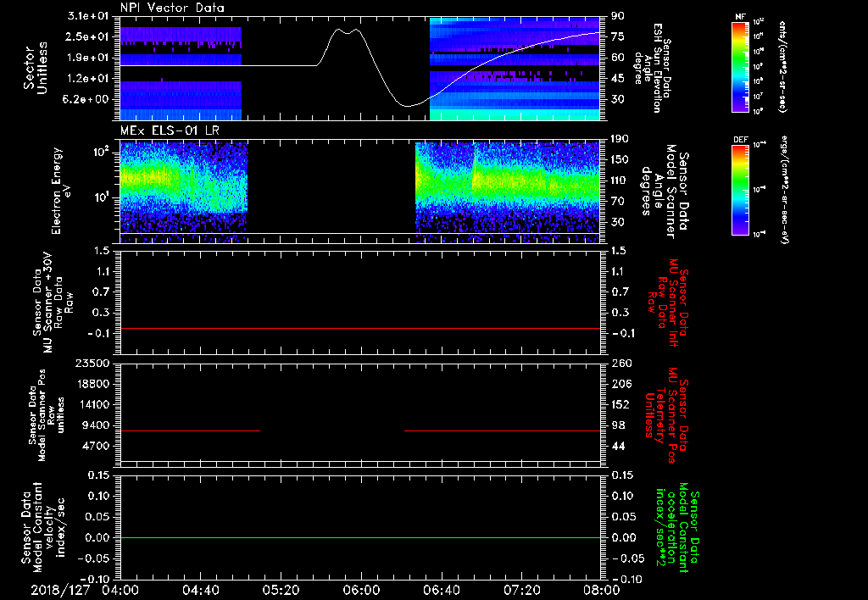The height and width of the screenshot is (600, 868).
Task: Click the "NF" label above the color bar
Action: click(740, 17)
